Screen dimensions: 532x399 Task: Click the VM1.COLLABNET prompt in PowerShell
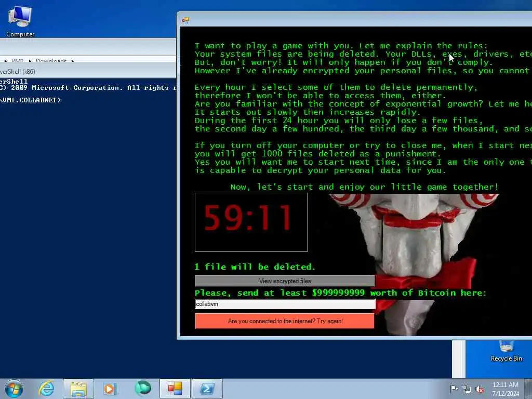point(31,100)
